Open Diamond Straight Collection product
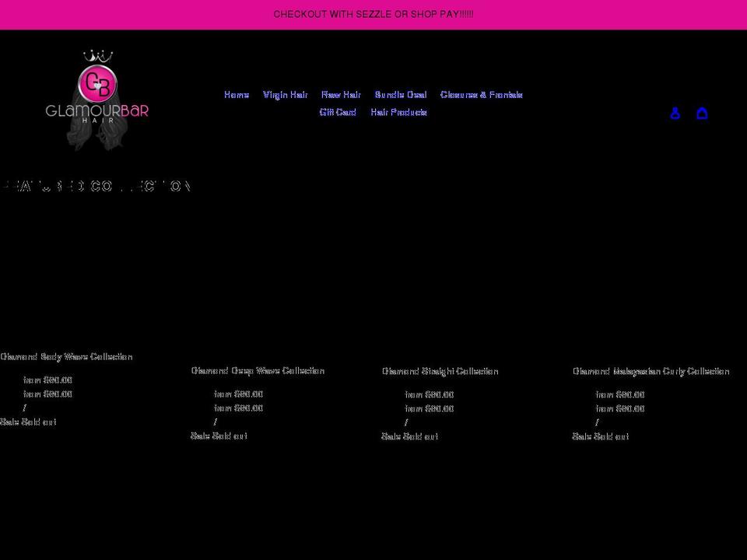 point(440,371)
